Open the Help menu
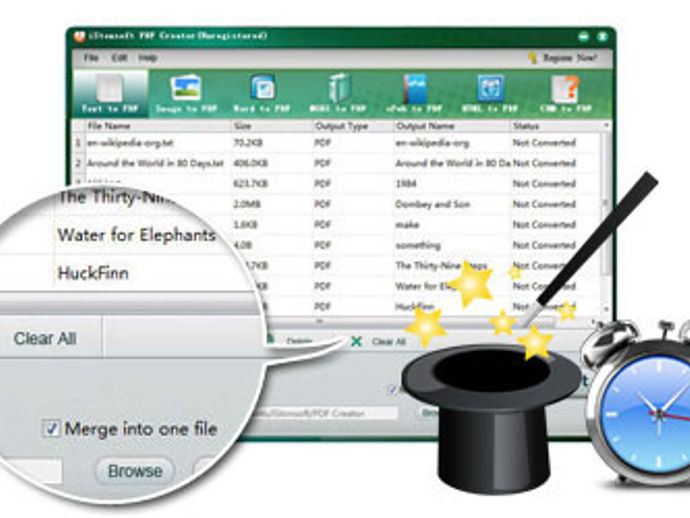 [x=147, y=58]
